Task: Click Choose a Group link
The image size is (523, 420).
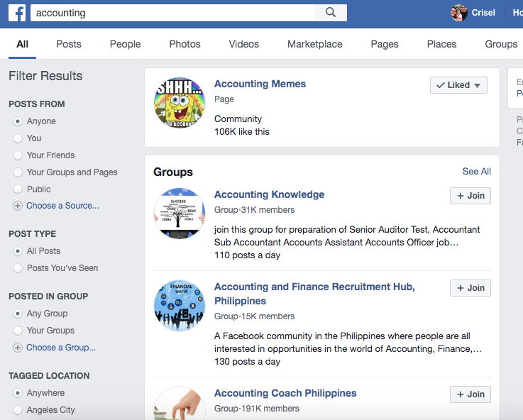Action: point(61,348)
